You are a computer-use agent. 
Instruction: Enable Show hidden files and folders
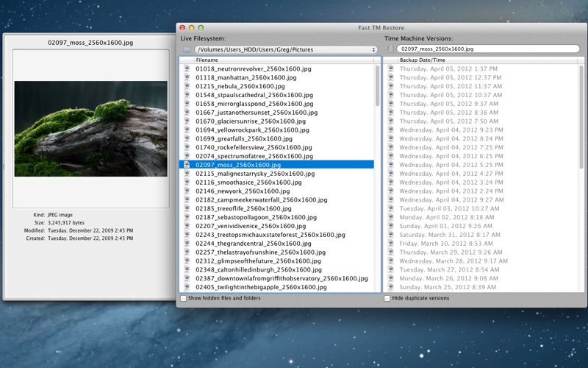click(183, 299)
